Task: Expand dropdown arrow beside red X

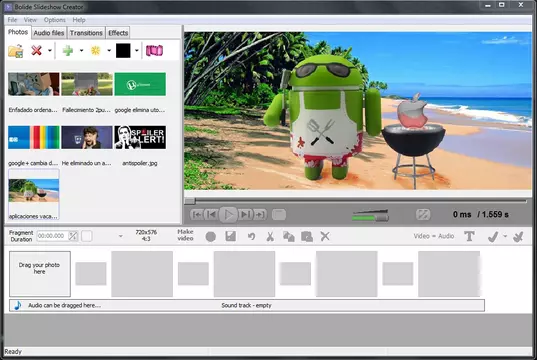Action: pos(50,51)
